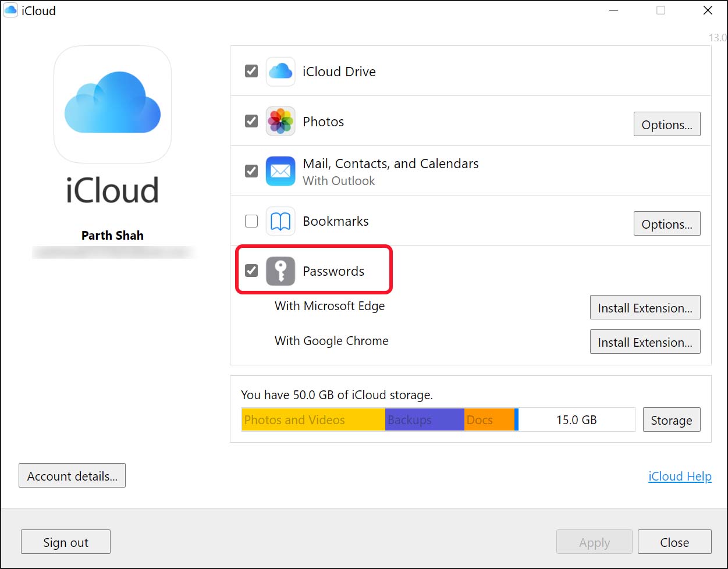Click Photos and Videos storage bar segment
This screenshot has width=728, height=569.
[313, 420]
